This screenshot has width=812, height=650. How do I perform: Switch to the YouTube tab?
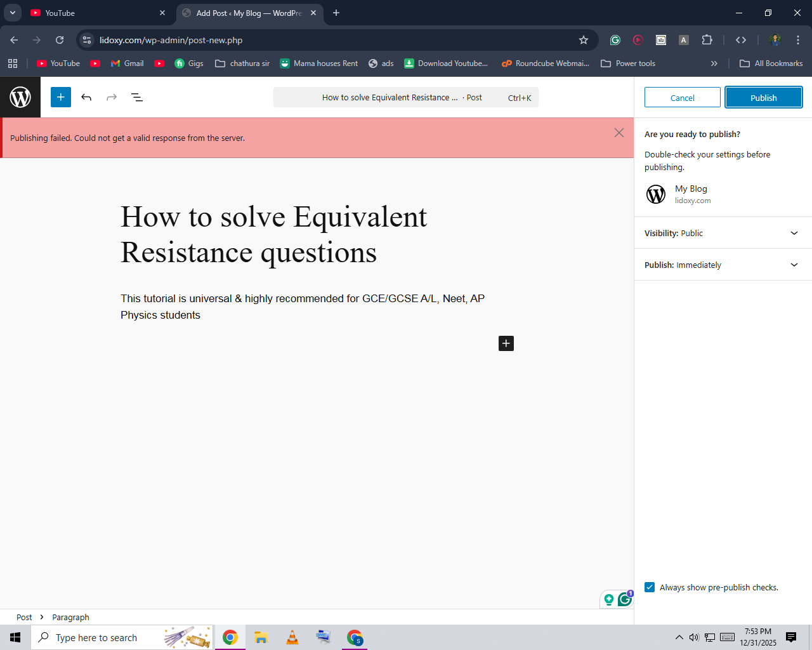pos(98,13)
